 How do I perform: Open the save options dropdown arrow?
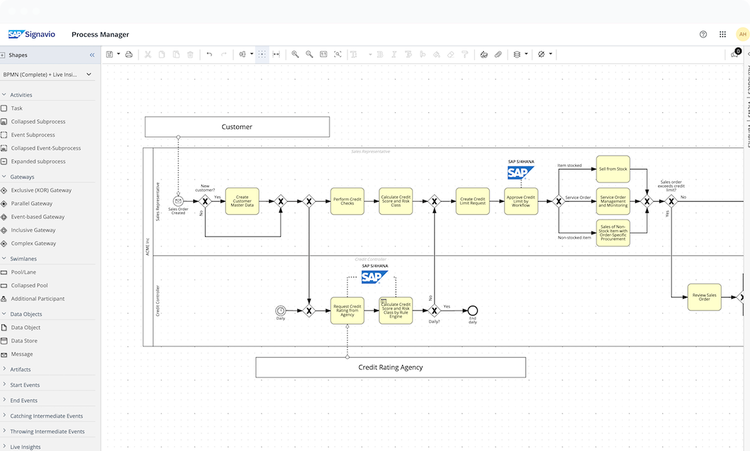click(119, 54)
